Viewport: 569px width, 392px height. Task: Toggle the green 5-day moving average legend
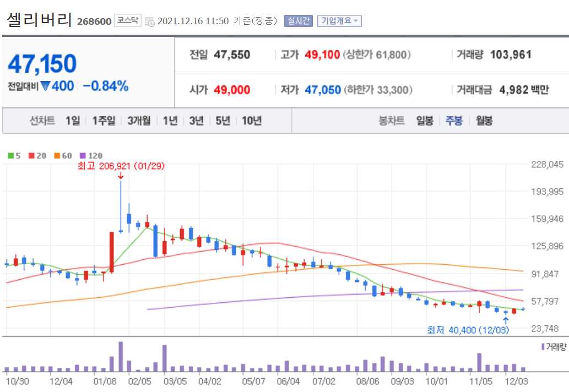pos(14,155)
